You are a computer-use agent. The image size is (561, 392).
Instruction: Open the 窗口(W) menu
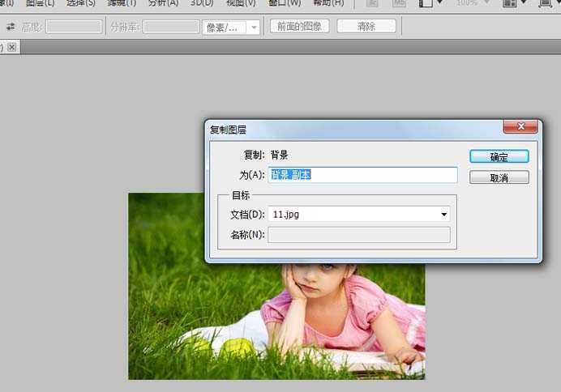coord(284,3)
